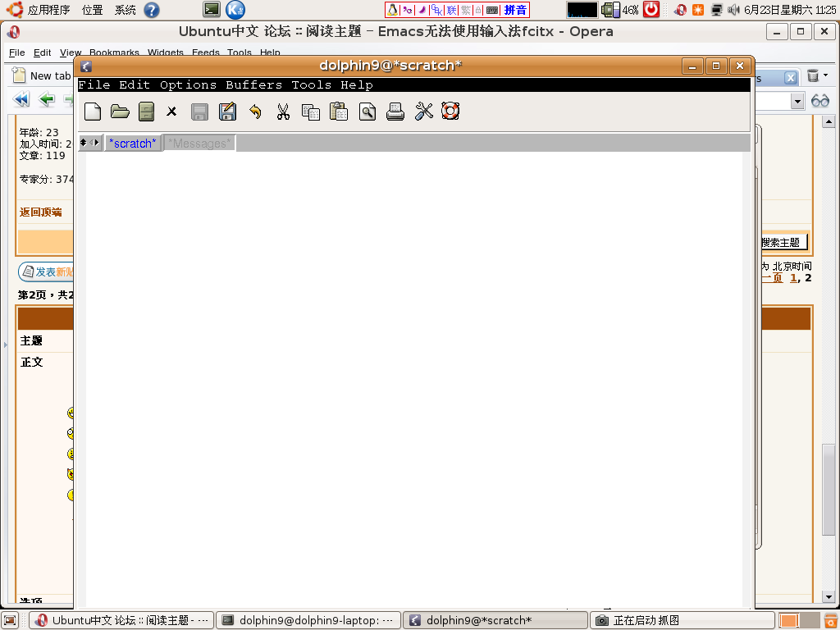
Task: Open the dropdown arrow of Opera's toolbar field
Action: [x=797, y=101]
